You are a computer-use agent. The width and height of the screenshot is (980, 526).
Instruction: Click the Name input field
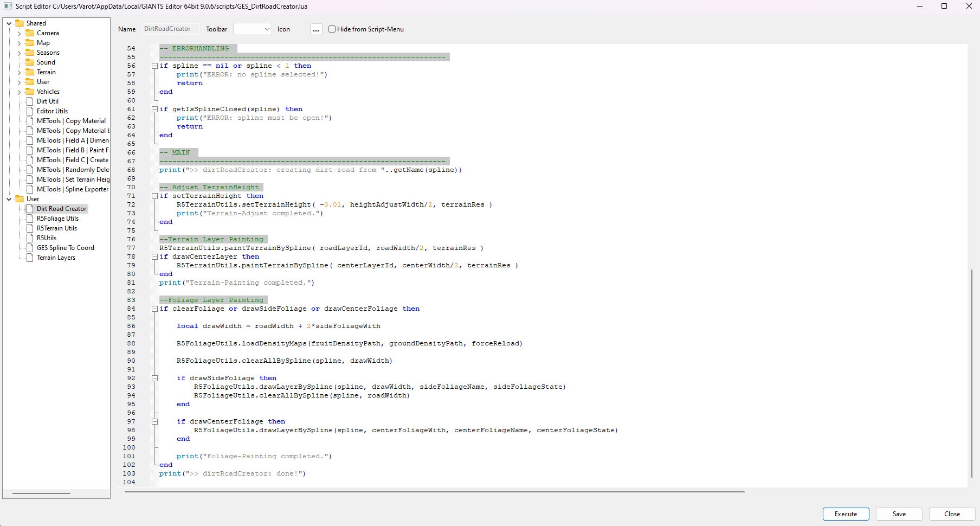tap(170, 29)
